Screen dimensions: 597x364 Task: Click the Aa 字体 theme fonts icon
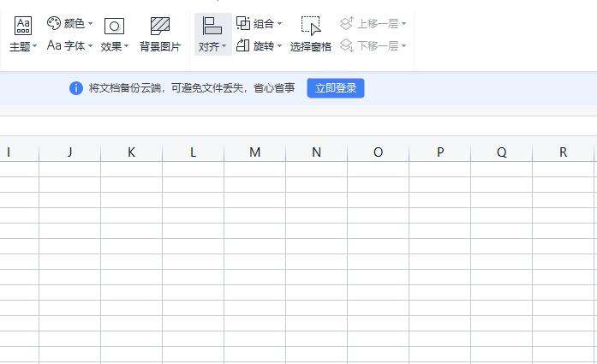[54, 45]
